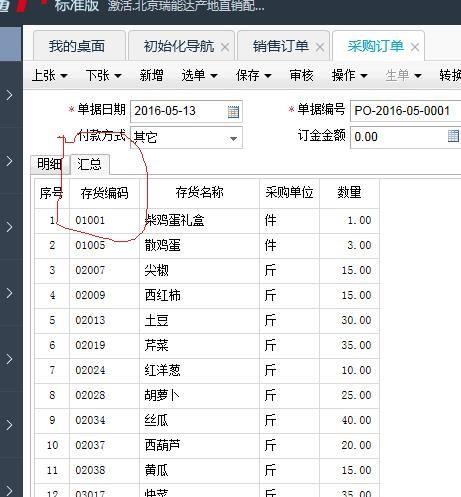This screenshot has height=497, width=461.
Task: Click the 存货编码 column header
Action: pos(104,193)
